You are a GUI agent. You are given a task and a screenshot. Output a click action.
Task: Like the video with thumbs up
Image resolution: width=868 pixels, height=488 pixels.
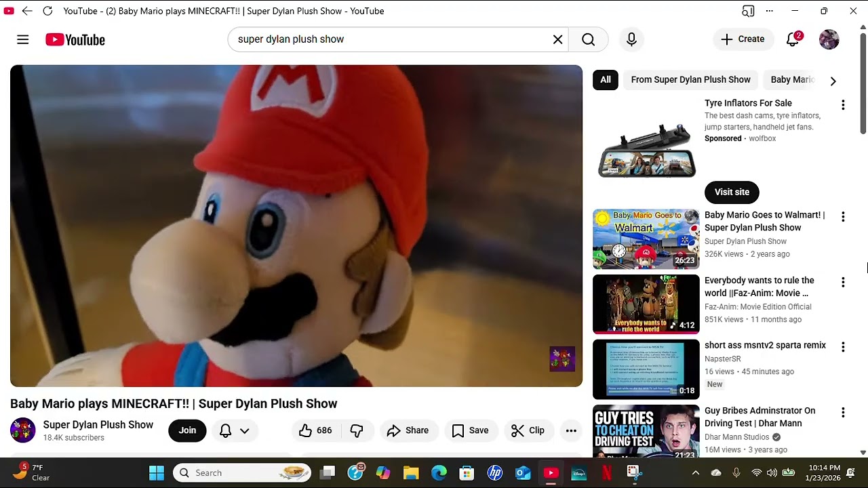click(315, 430)
